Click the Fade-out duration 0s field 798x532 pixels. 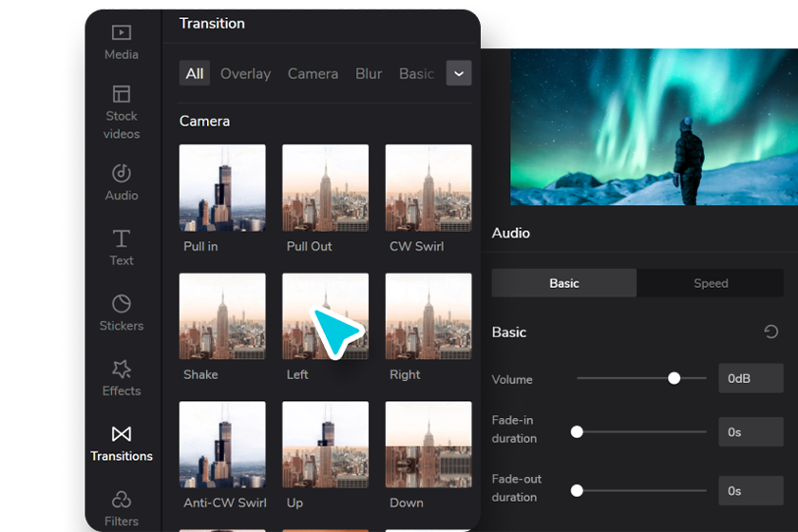tap(750, 491)
